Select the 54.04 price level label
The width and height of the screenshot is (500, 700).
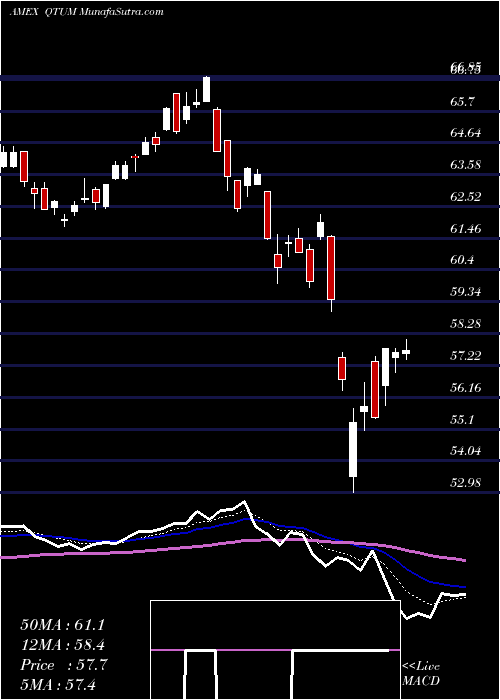pos(467,451)
